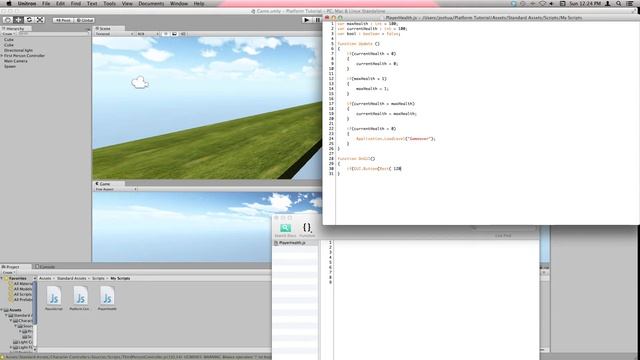Open the Find menu
The width and height of the screenshot is (640, 360).
pos(76,3)
